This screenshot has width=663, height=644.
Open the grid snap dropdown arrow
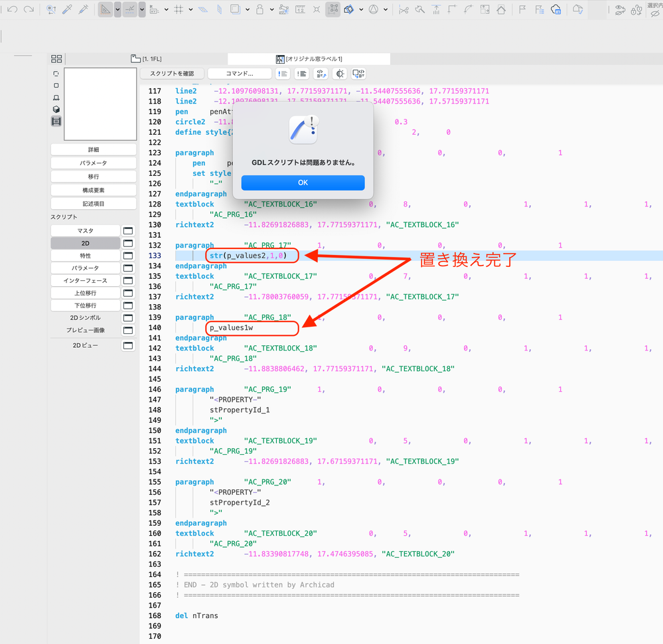coord(190,9)
